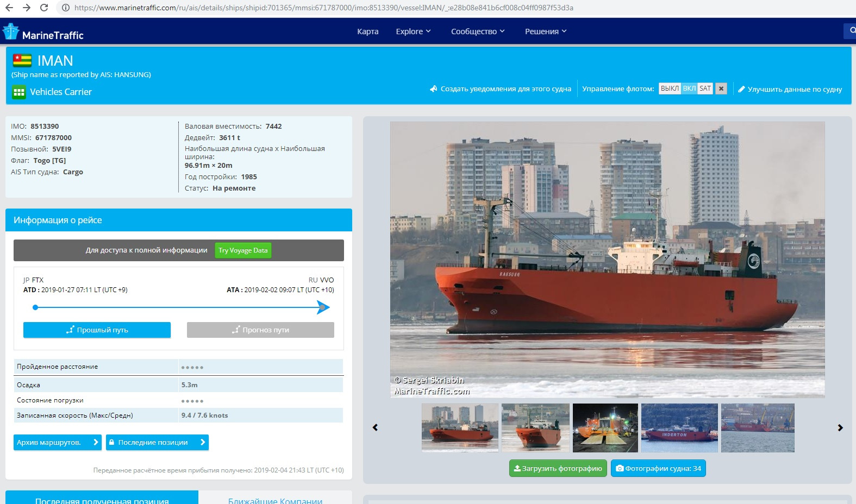Click the voyage progress arrow marker

tap(323, 307)
